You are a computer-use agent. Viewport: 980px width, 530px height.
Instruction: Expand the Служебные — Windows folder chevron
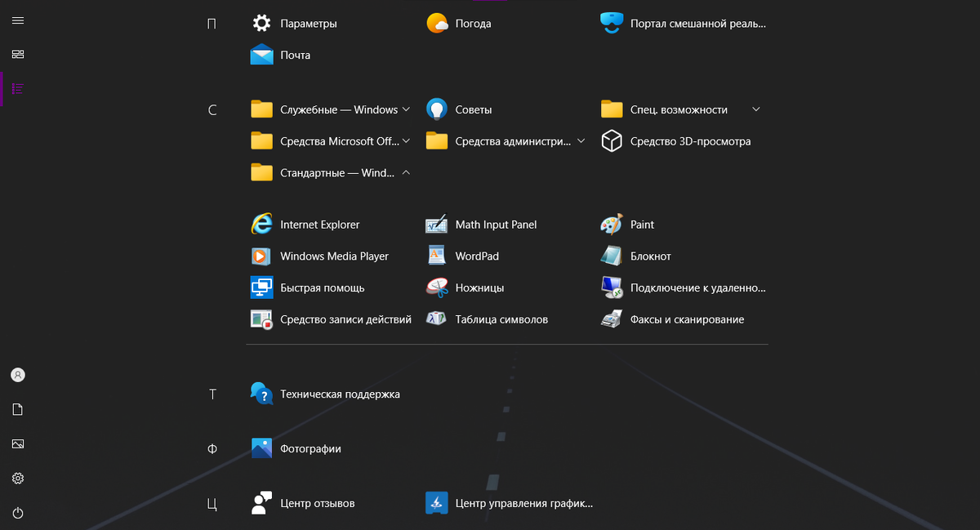tap(406, 109)
